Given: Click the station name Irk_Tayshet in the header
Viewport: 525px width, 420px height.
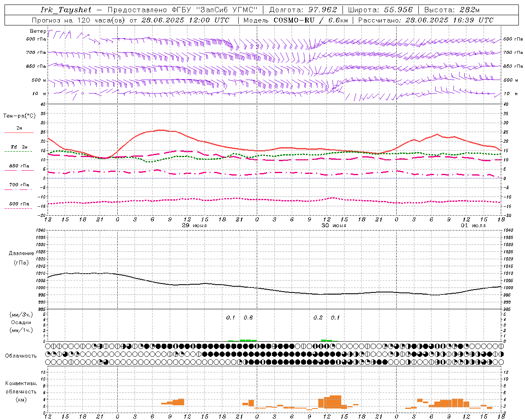Looking at the screenshot, I should pyautogui.click(x=66, y=10).
